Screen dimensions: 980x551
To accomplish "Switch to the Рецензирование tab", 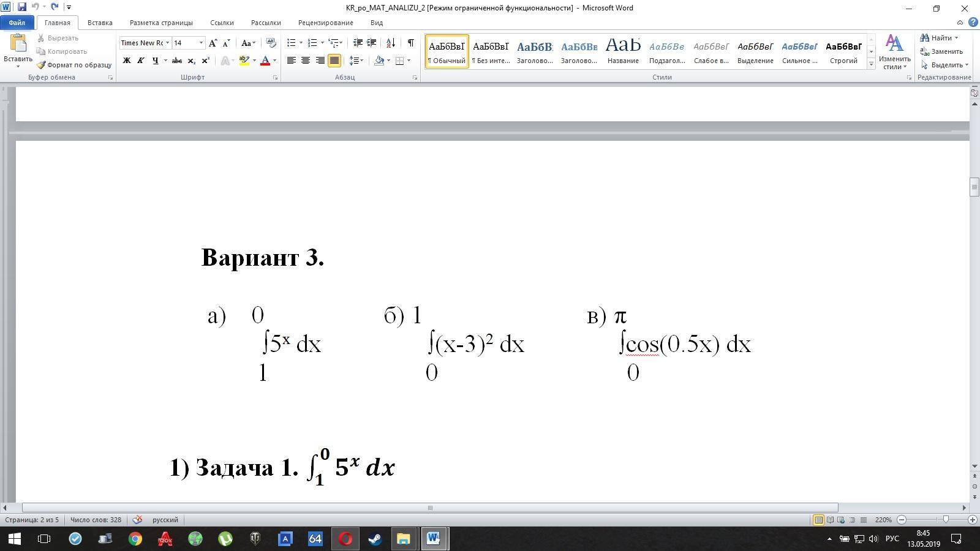I will [x=325, y=23].
